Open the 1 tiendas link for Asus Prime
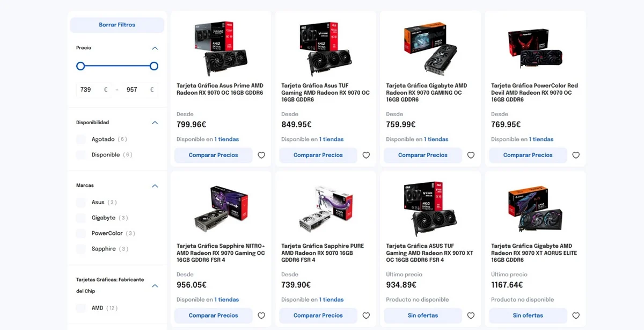Viewport: 644px width, 330px height. [x=226, y=139]
